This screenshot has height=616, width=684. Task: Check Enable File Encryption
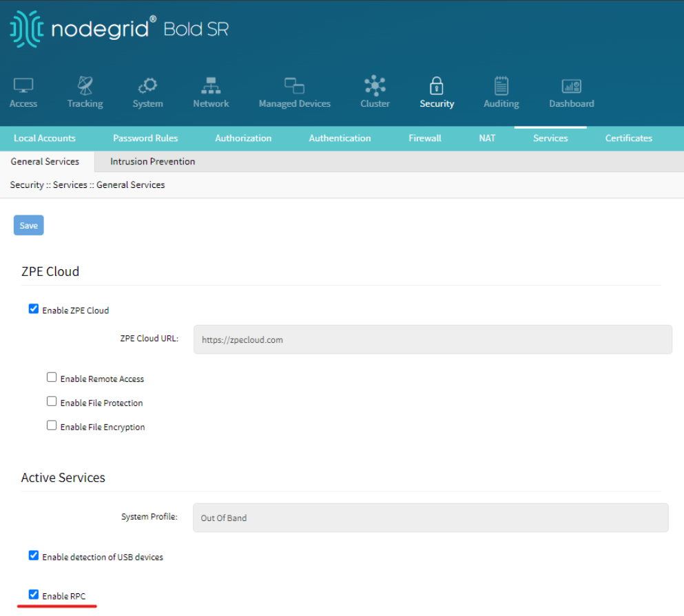(x=52, y=425)
